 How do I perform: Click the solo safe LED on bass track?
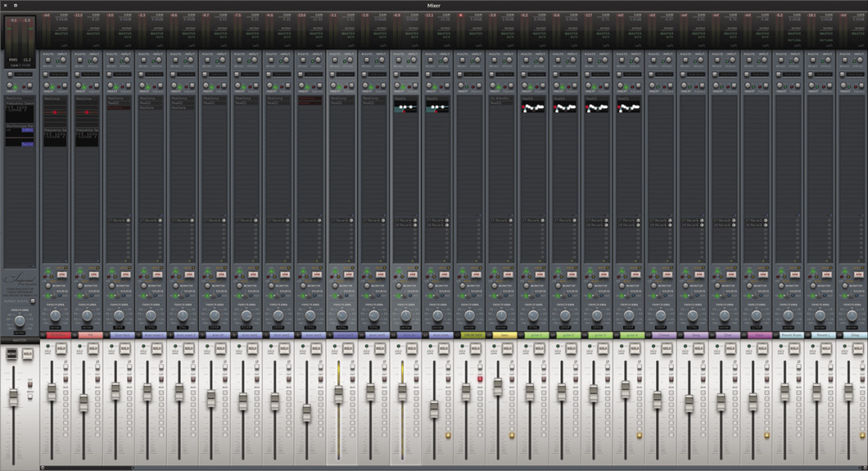(x=494, y=346)
